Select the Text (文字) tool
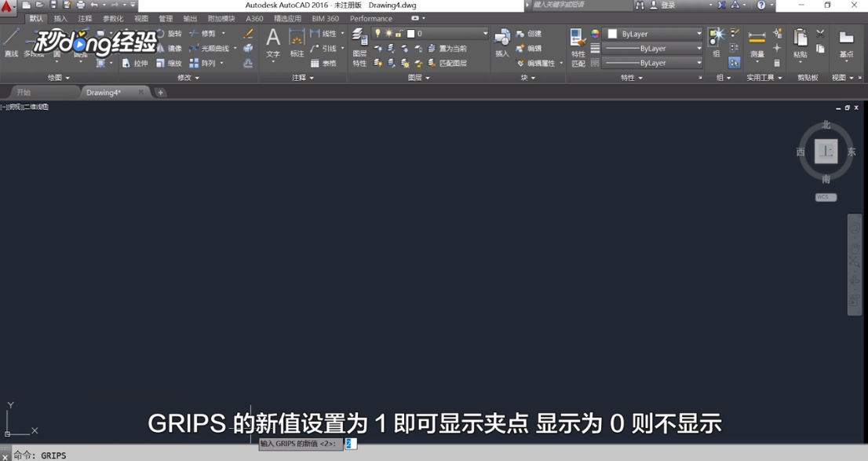Viewport: 868px width, 461px height. click(273, 43)
